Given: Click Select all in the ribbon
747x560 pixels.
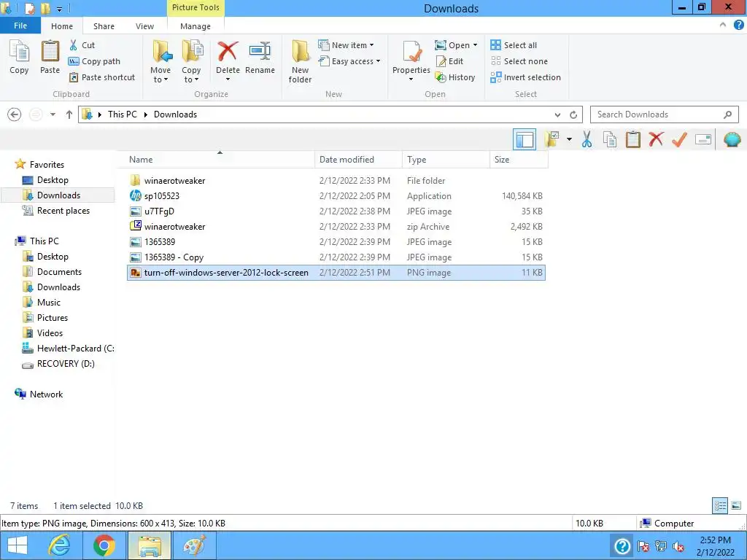Looking at the screenshot, I should 514,45.
